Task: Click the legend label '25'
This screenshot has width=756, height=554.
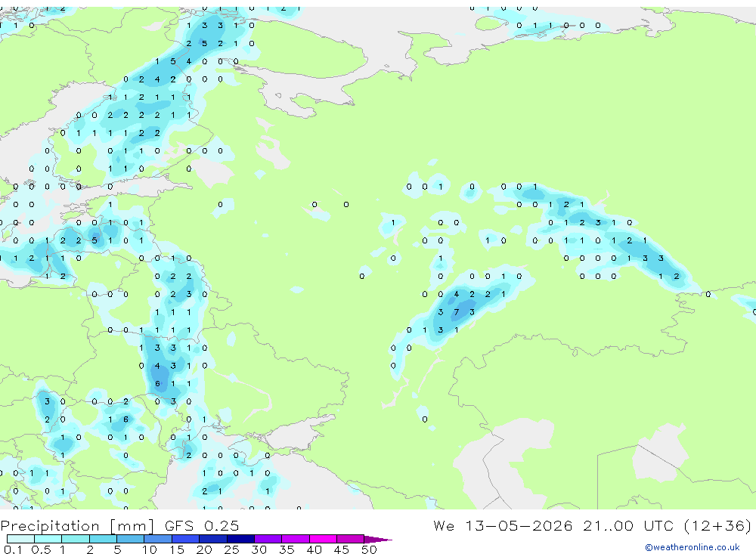Action: click(x=231, y=549)
